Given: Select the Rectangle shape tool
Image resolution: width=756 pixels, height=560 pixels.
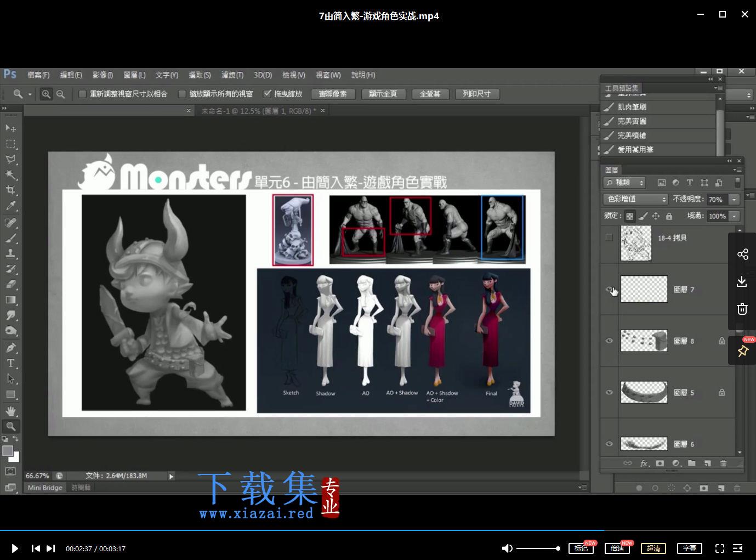Looking at the screenshot, I should [x=10, y=394].
